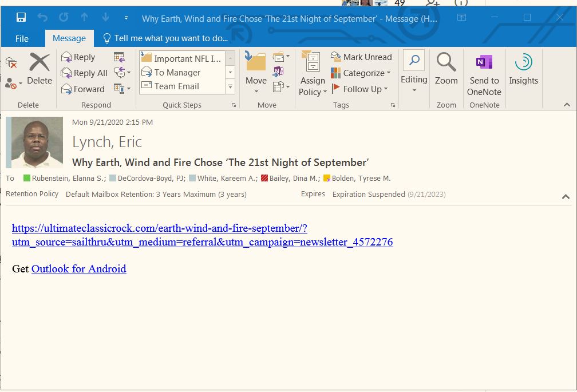This screenshot has width=577, height=392.
Task: Open the Junk email dropdown
Action: click(14, 84)
